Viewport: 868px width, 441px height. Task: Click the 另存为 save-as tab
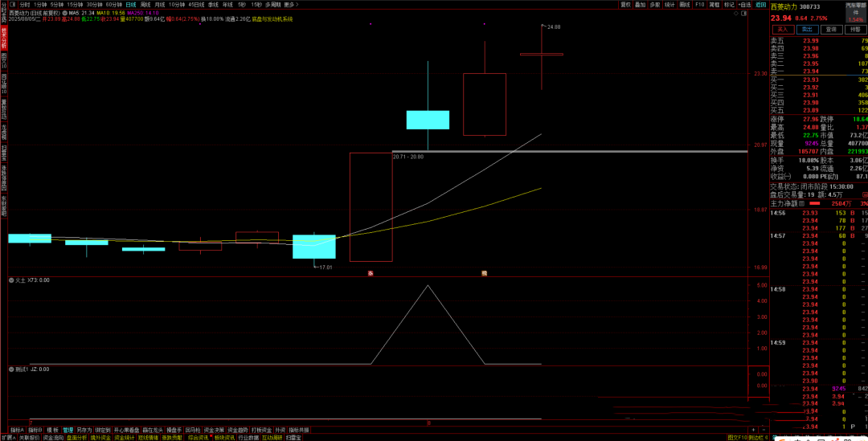click(x=84, y=430)
